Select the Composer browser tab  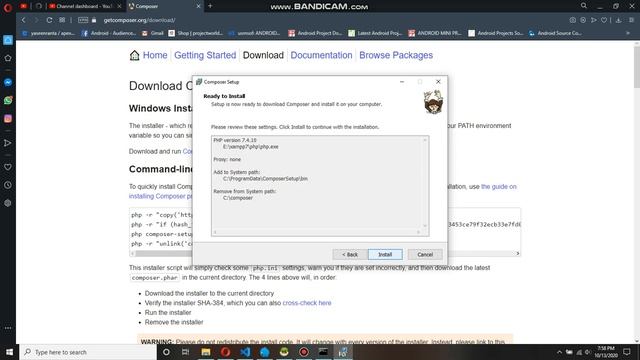[x=163, y=6]
